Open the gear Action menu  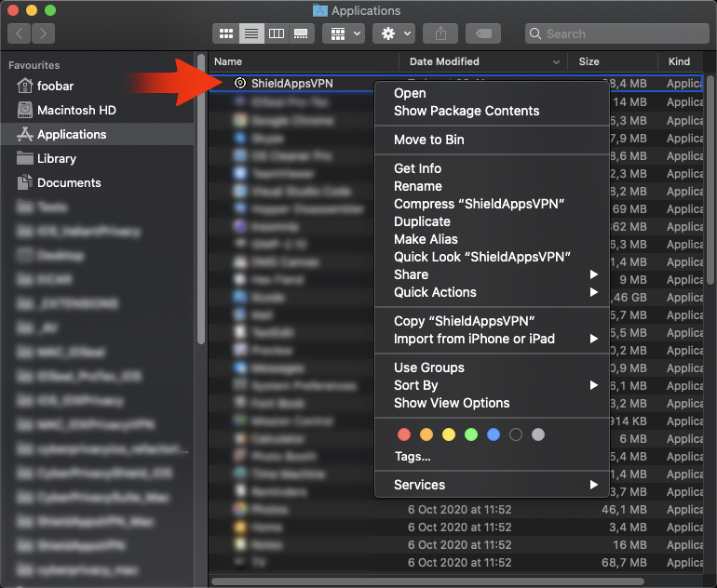394,33
